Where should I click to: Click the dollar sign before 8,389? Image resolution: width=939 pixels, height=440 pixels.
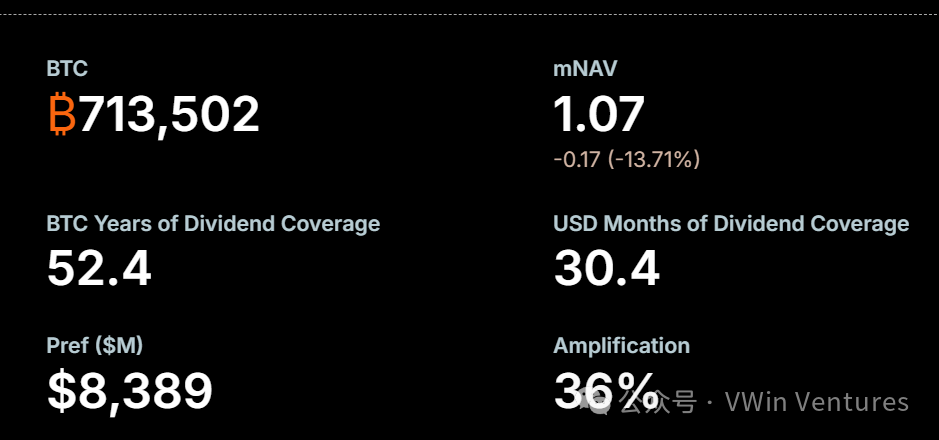60,391
